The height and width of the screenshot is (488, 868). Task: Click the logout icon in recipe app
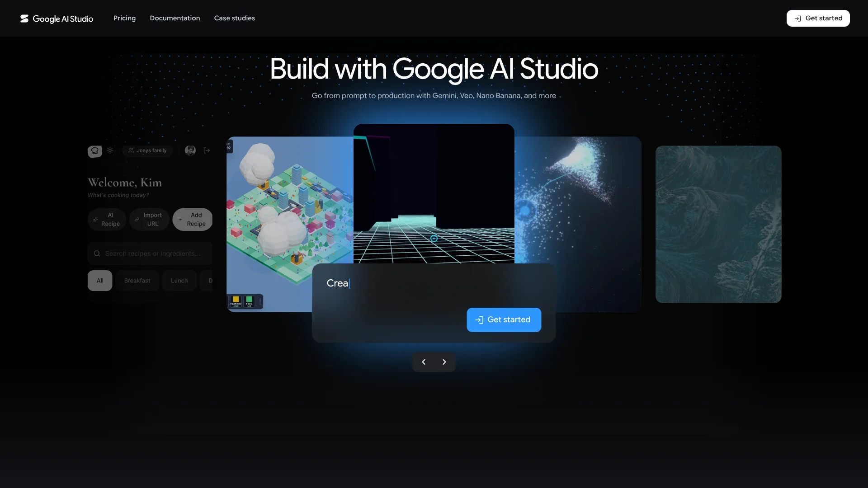[207, 150]
